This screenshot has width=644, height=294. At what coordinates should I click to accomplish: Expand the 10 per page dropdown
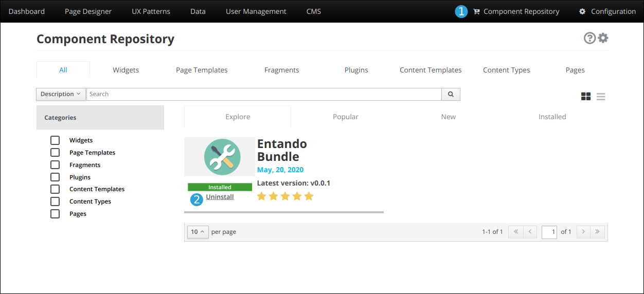(x=198, y=232)
